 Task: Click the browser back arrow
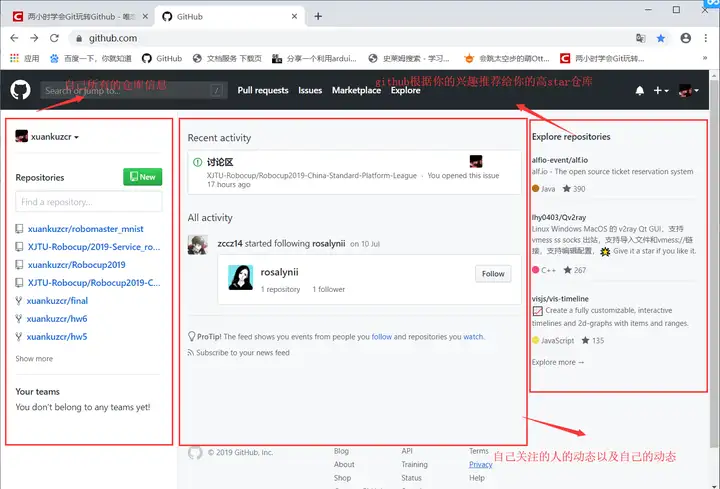pos(14,38)
